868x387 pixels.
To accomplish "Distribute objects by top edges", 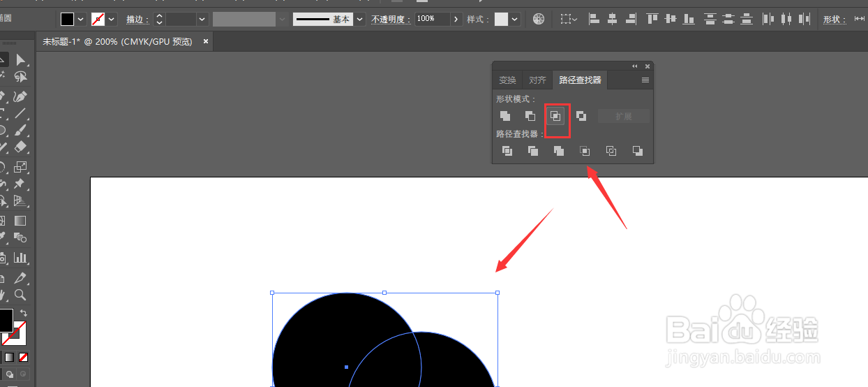I will (710, 19).
